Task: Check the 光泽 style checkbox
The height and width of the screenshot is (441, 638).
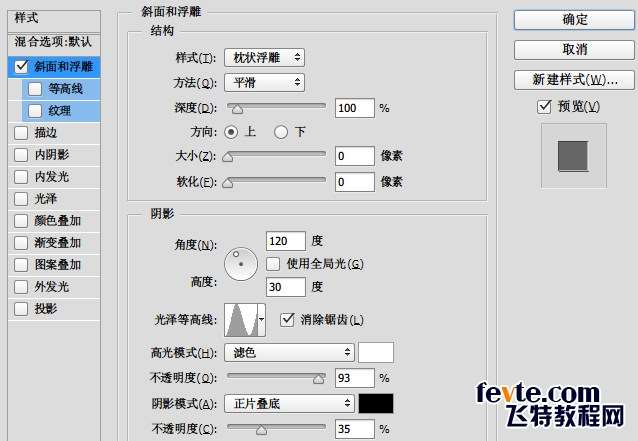Action: point(21,199)
